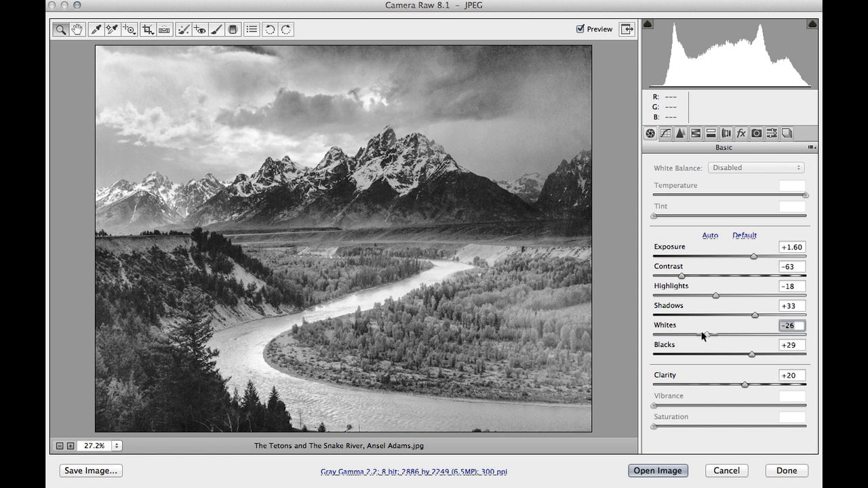Toggle the Preview checkbox
This screenshot has width=868, height=488.
[580, 28]
